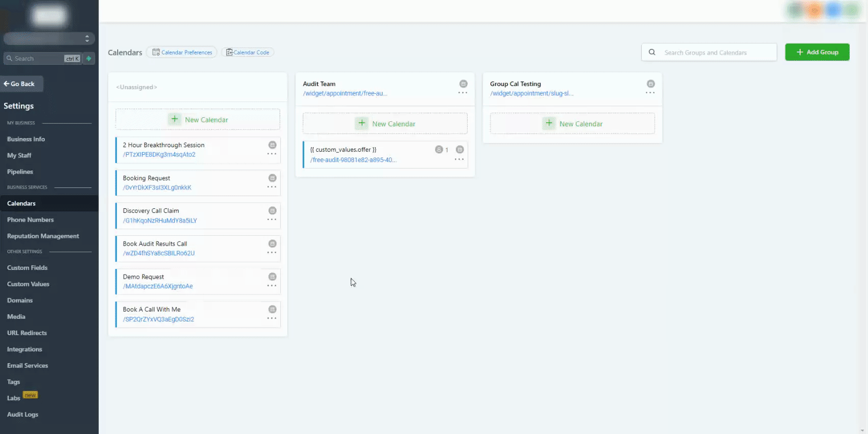Open the /PTzXIPE8DKg3m4sqAto2 calendar link

click(x=159, y=154)
